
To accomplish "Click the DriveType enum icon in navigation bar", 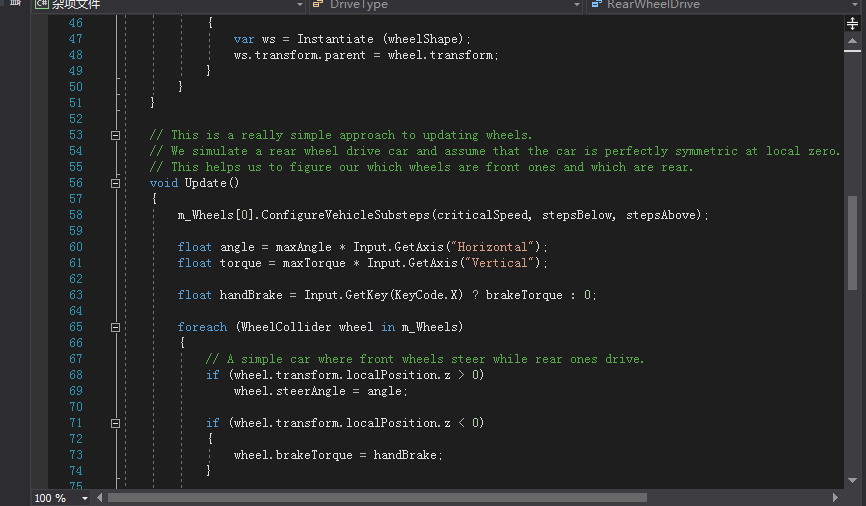I will [317, 5].
